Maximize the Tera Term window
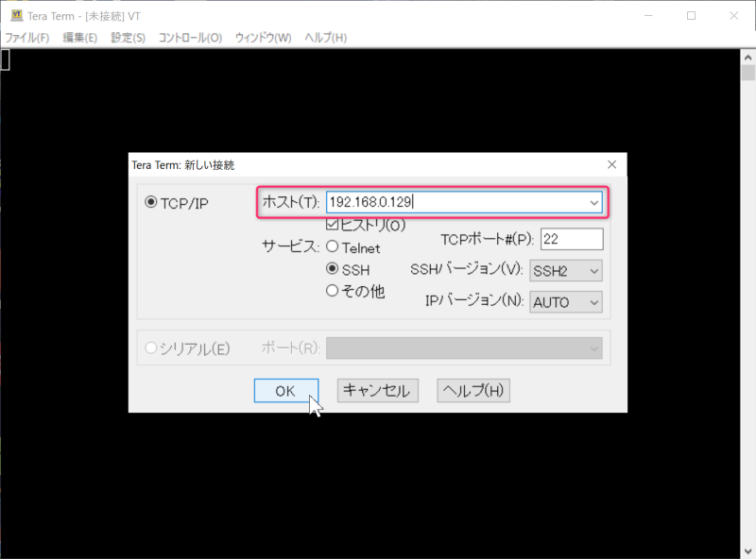Screen dimensions: 756x559 point(691,15)
